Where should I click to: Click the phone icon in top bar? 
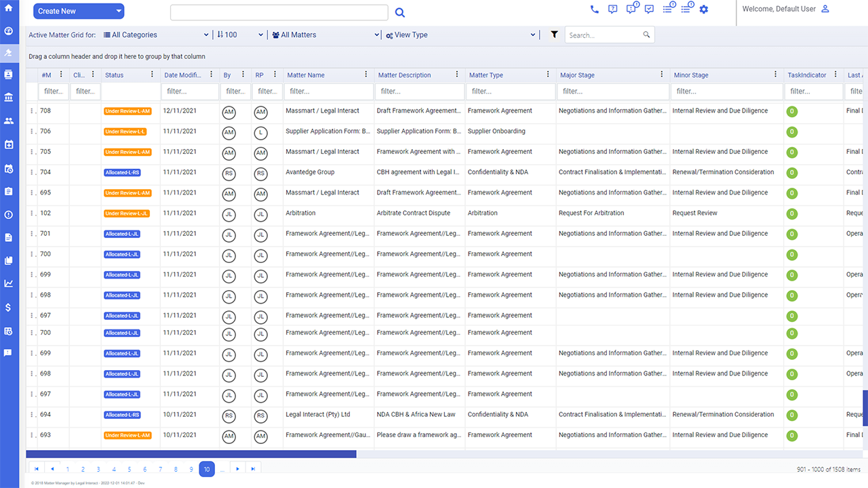[x=595, y=9]
